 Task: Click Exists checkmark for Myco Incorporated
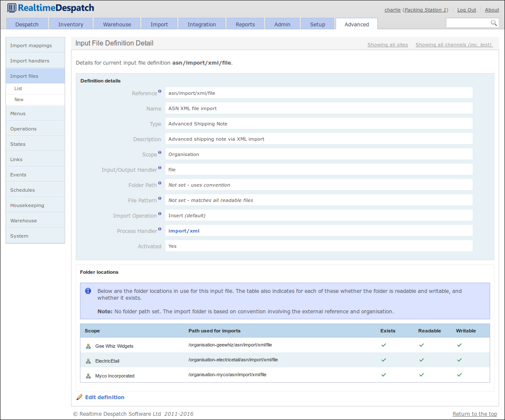384,375
